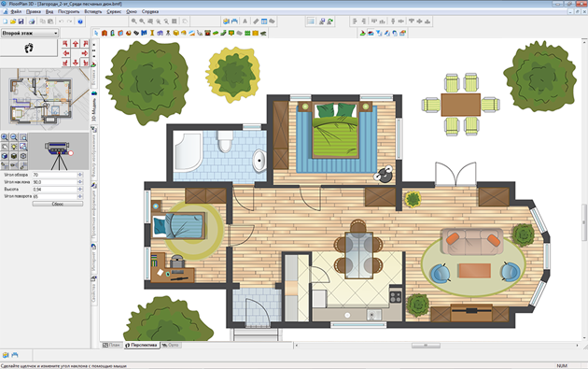The image size is (588, 369).
Task: Switch to the Орто view tab
Action: pos(171,345)
